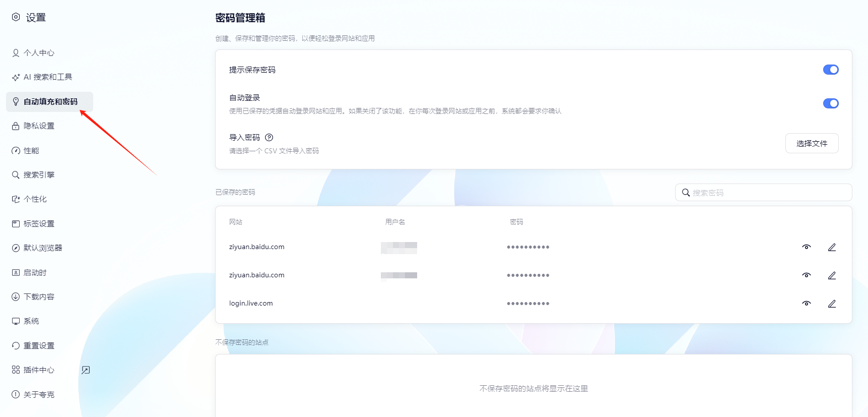Show password for second ziyuan.baidu.com row
The image size is (868, 417).
(807, 275)
